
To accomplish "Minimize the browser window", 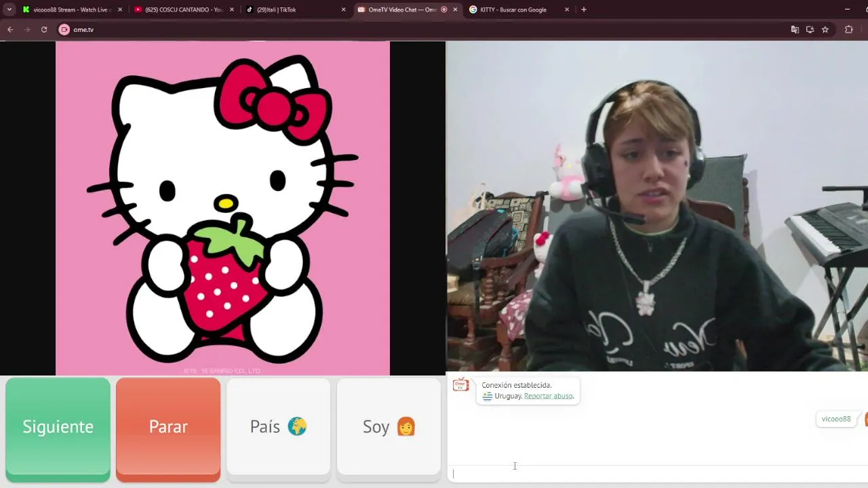I will pos(847,9).
